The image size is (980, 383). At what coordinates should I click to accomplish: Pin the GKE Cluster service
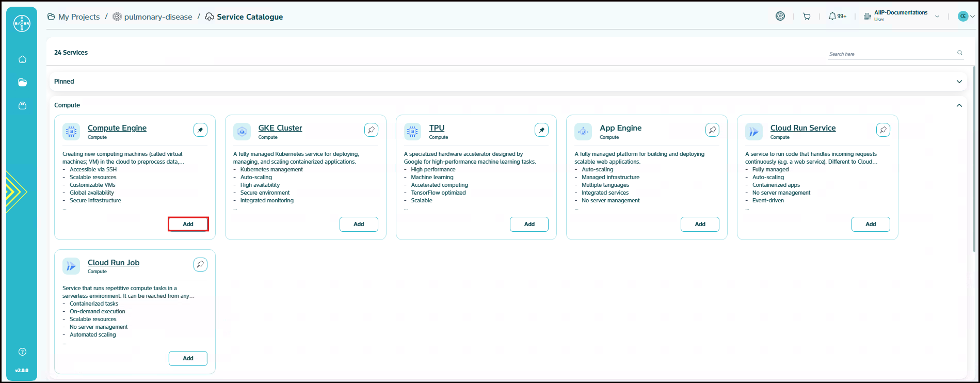click(371, 130)
